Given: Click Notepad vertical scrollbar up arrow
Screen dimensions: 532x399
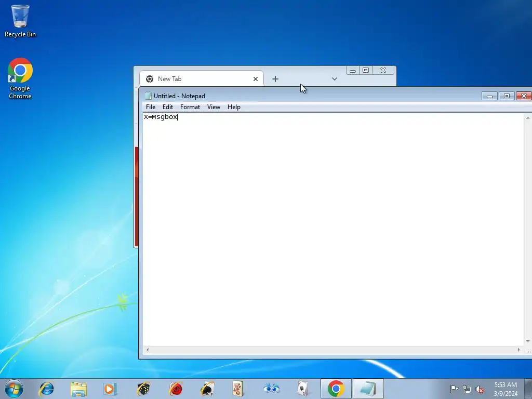Looking at the screenshot, I should [x=528, y=118].
